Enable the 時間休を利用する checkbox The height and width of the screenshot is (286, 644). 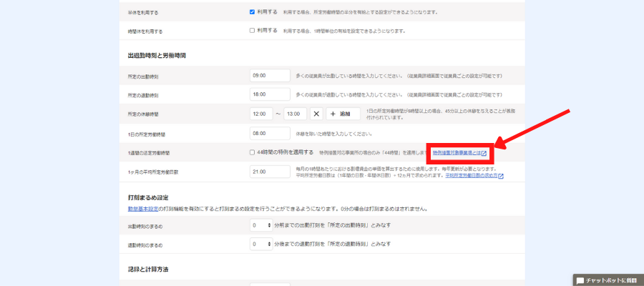[x=252, y=31]
